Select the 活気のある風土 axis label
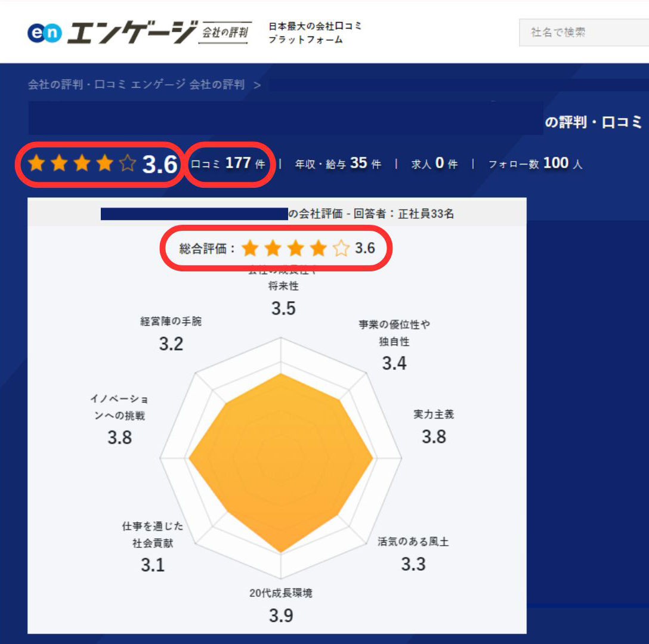The height and width of the screenshot is (644, 649). 413,542
